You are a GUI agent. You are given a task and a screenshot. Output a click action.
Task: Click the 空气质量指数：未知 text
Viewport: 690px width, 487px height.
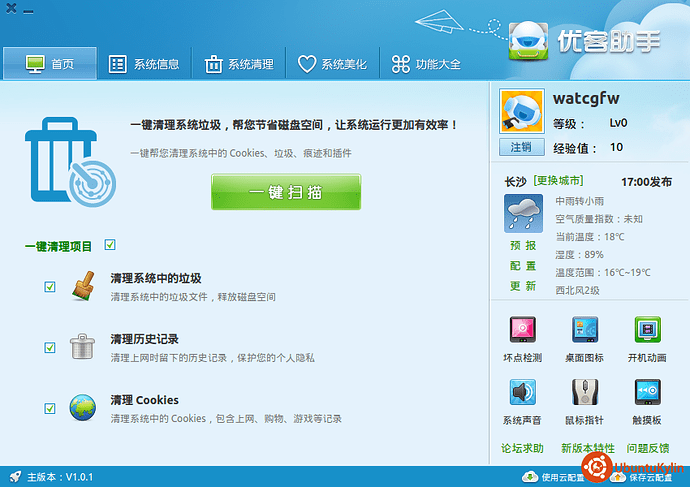(x=599, y=219)
